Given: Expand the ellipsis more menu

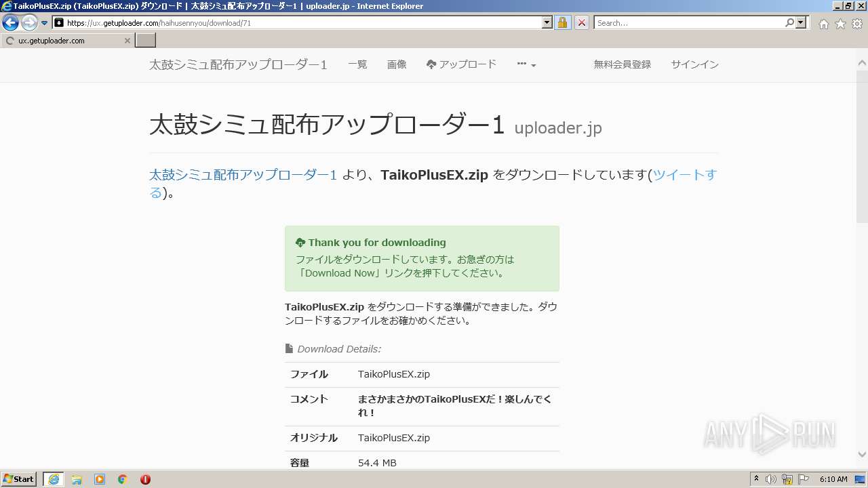Looking at the screenshot, I should tap(526, 64).
